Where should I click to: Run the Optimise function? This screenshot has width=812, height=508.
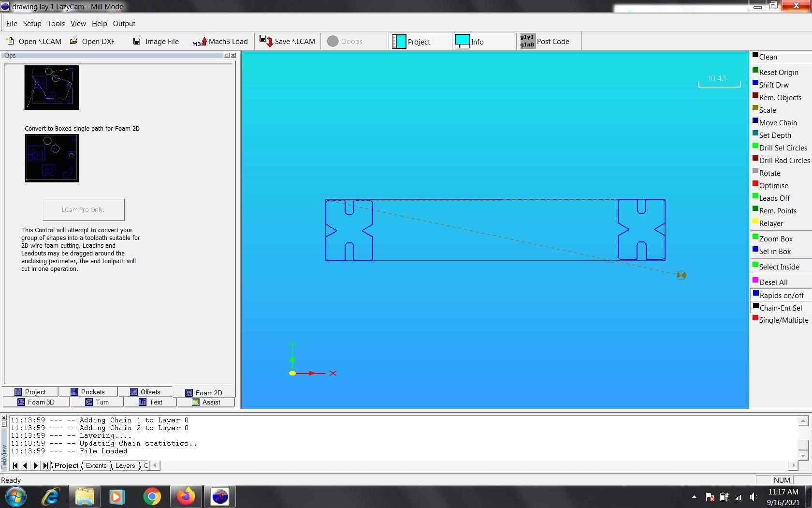pyautogui.click(x=774, y=185)
